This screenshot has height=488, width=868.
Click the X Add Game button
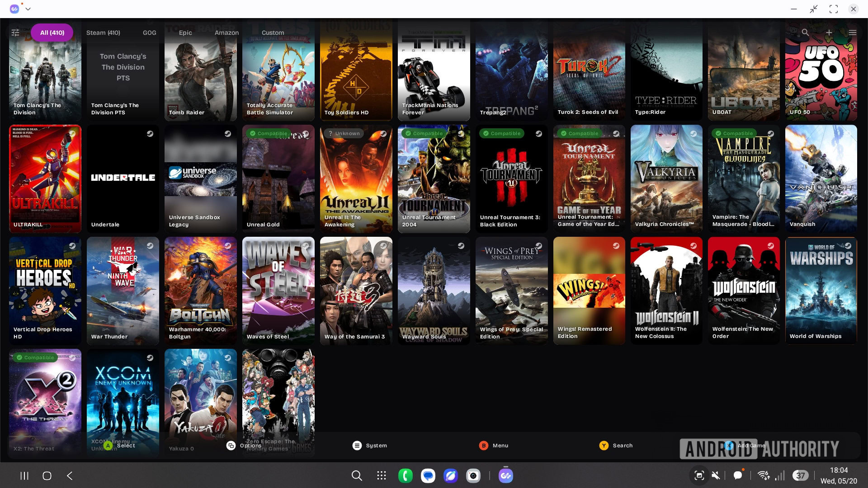745,446
